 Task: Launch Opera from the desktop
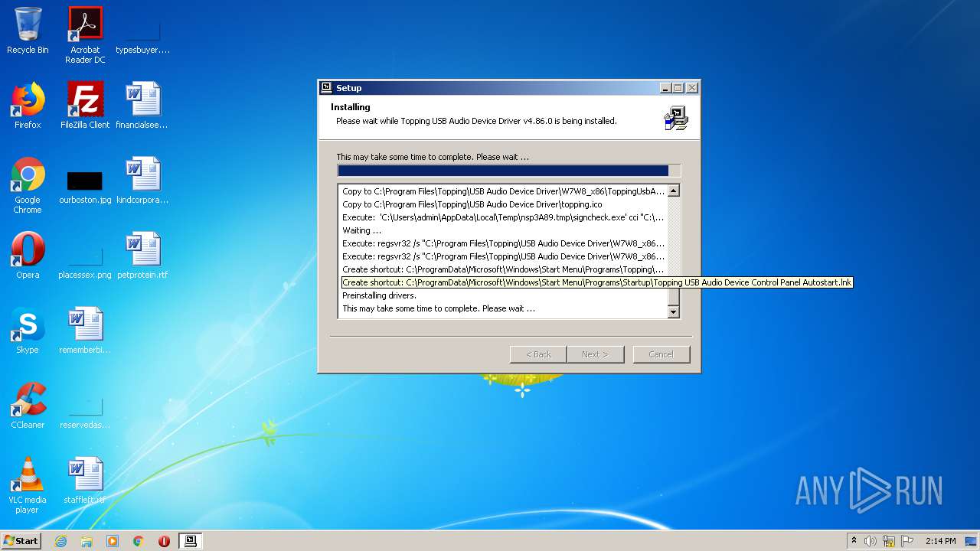(28, 256)
